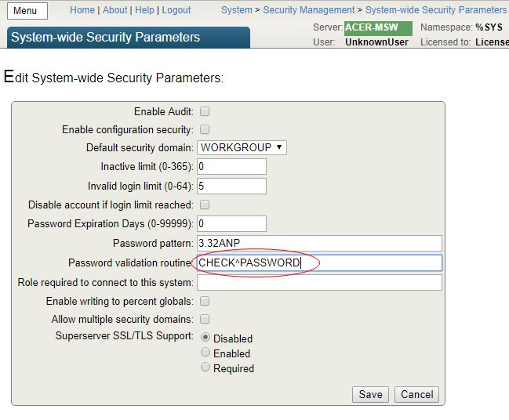
Task: Choose Disabled SSL/TLS Support option
Action: tap(206, 338)
